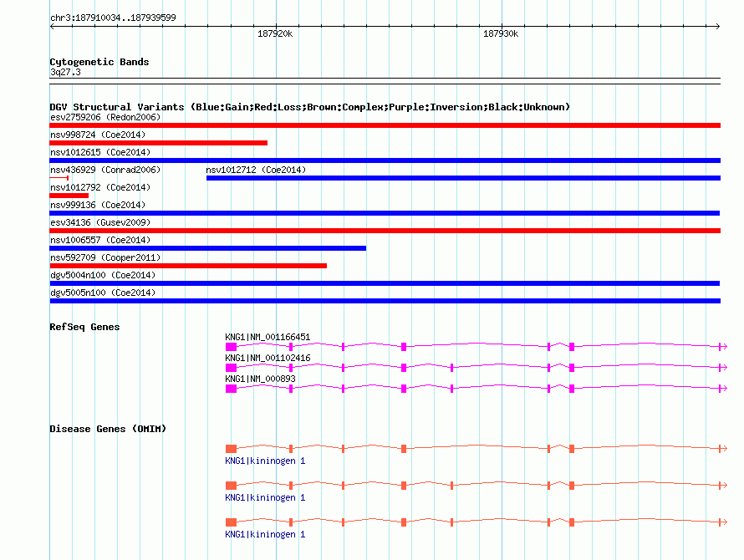This screenshot has width=744, height=560.
Task: Click the left arrow of the coordinate ruler
Action: click(52, 27)
